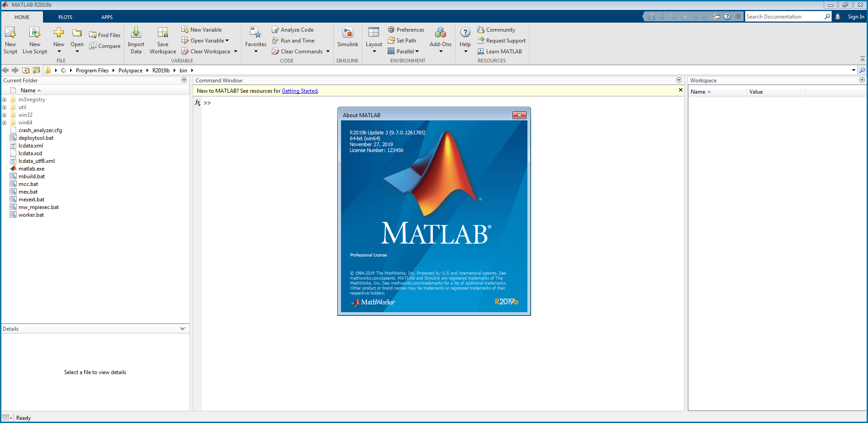Click the Browse for folder icon
This screenshot has height=423, width=868.
coord(36,70)
